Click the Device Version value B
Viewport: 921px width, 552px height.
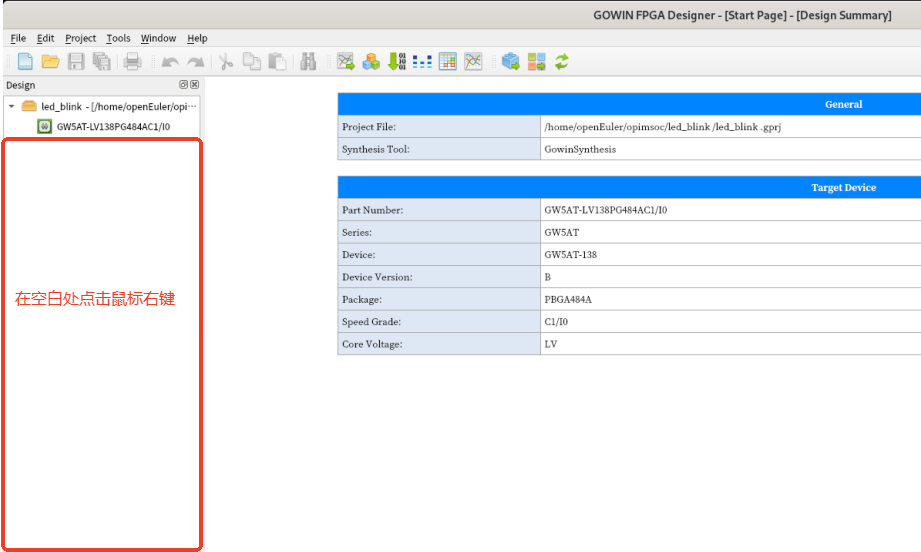pyautogui.click(x=547, y=277)
